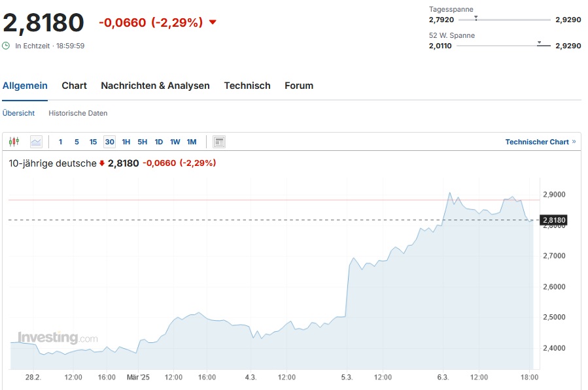Switch to candlestick chart type

(x=14, y=142)
